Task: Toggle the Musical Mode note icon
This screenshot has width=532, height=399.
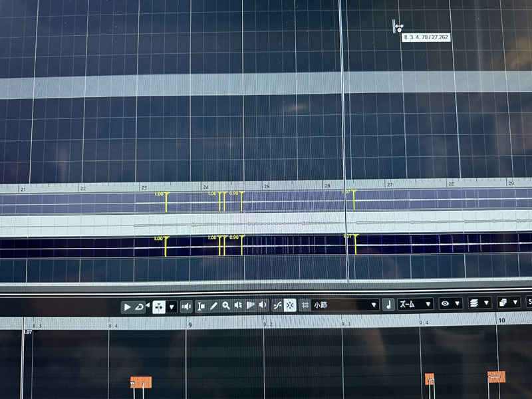Action: click(389, 304)
